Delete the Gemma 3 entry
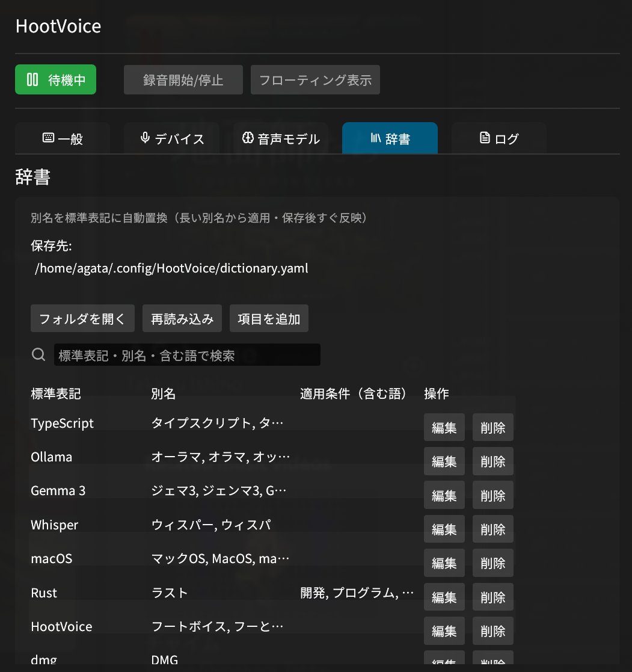Screen dimensions: 632x672 pos(492,495)
